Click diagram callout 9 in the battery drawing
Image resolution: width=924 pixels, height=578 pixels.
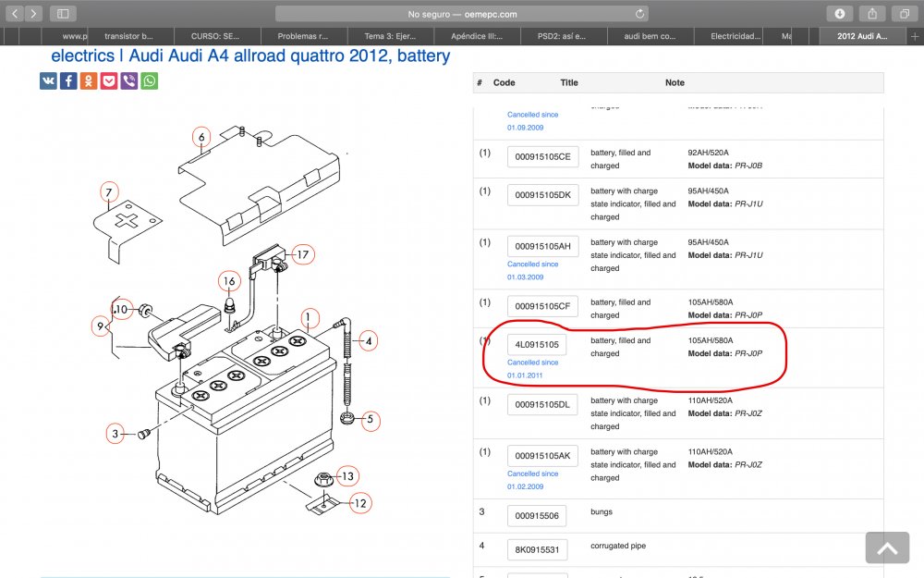[x=100, y=326]
